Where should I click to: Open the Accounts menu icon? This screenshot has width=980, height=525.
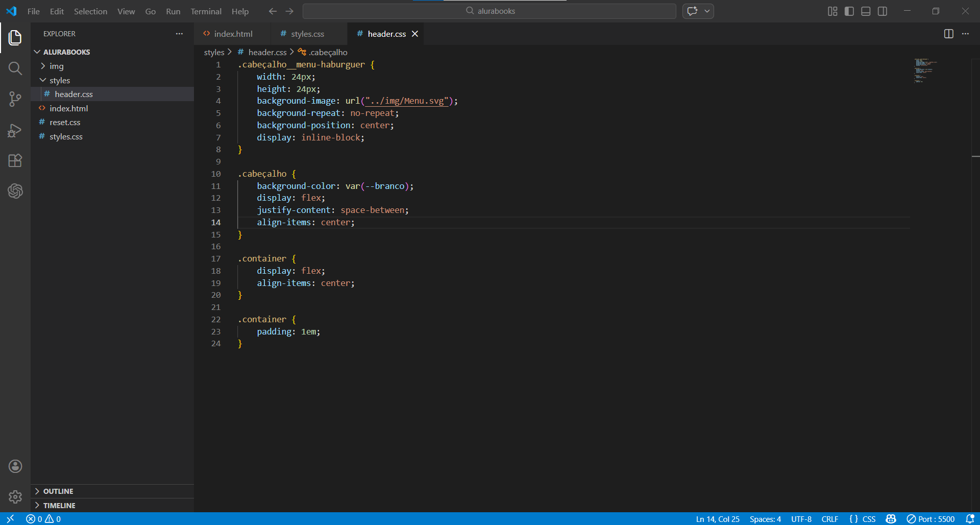[15, 466]
